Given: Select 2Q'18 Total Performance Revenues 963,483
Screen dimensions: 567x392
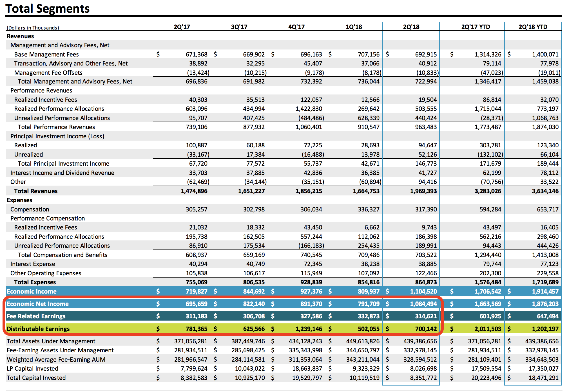Looking at the screenshot, I should [426, 127].
